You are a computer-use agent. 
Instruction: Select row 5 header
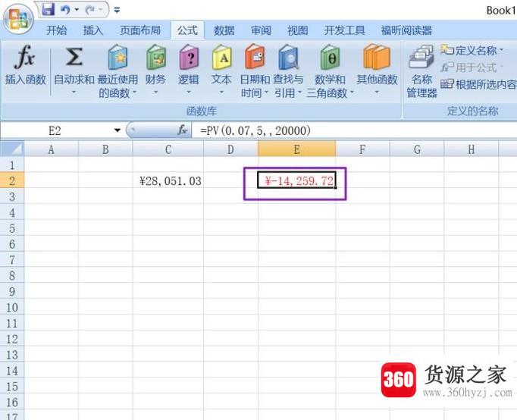click(12, 228)
